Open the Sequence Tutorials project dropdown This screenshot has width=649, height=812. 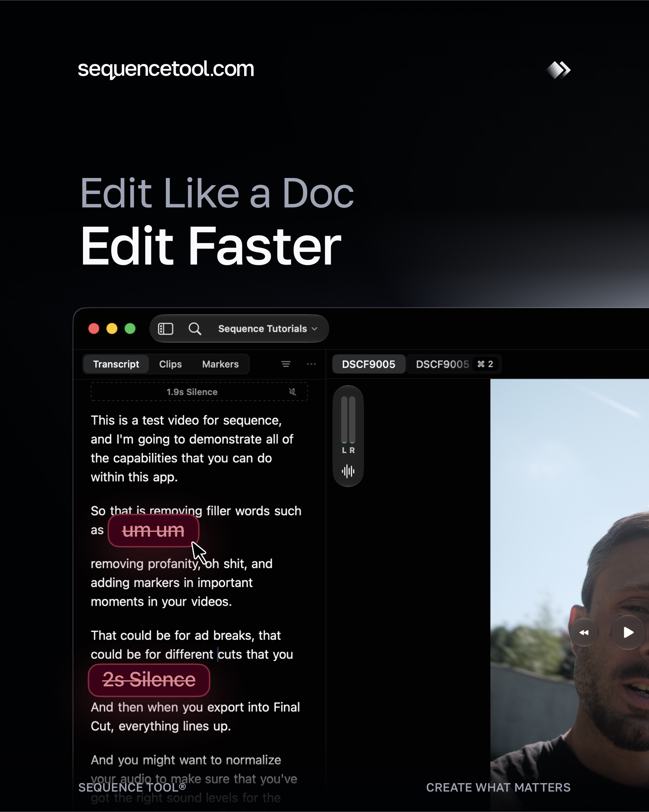268,329
